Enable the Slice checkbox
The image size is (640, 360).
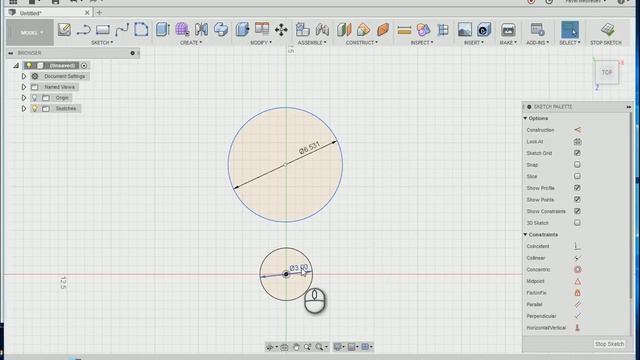pyautogui.click(x=577, y=176)
